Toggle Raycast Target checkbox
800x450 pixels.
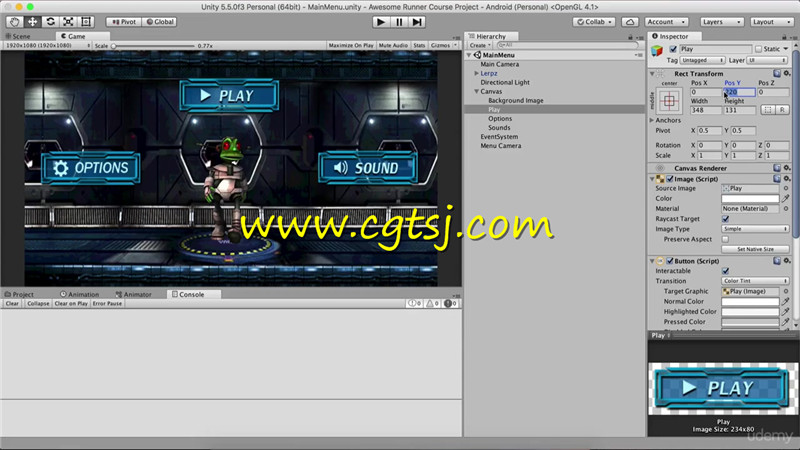click(725, 219)
